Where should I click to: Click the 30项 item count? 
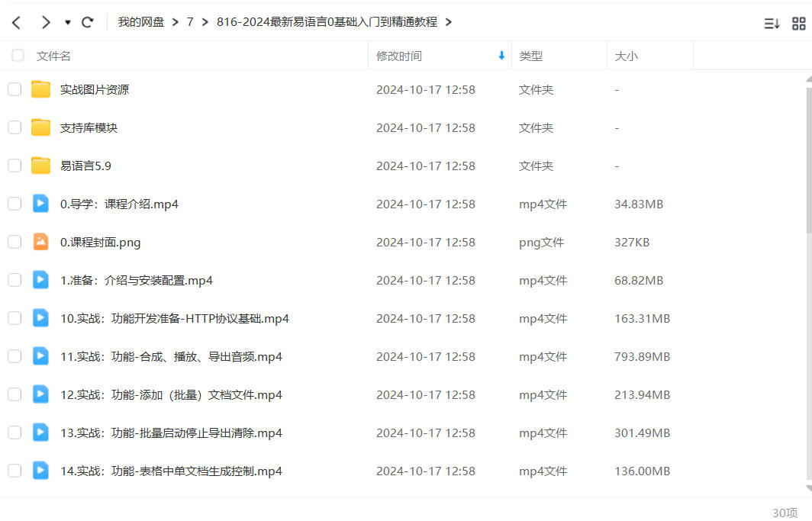click(x=785, y=512)
